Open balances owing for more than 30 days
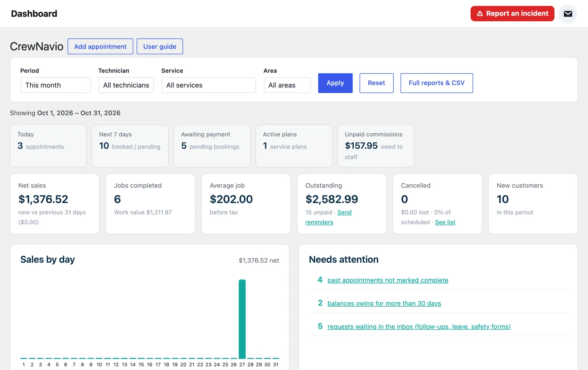Screen dimensions: 588x370 click(384, 303)
